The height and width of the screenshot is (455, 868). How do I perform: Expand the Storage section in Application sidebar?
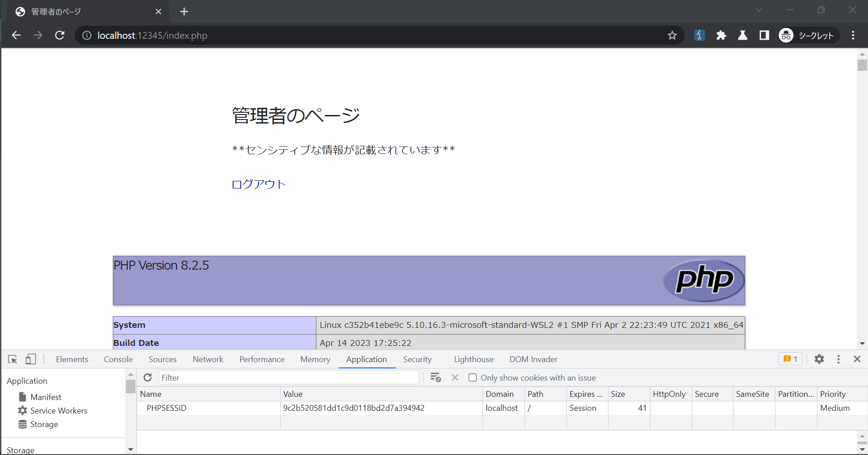(43, 424)
